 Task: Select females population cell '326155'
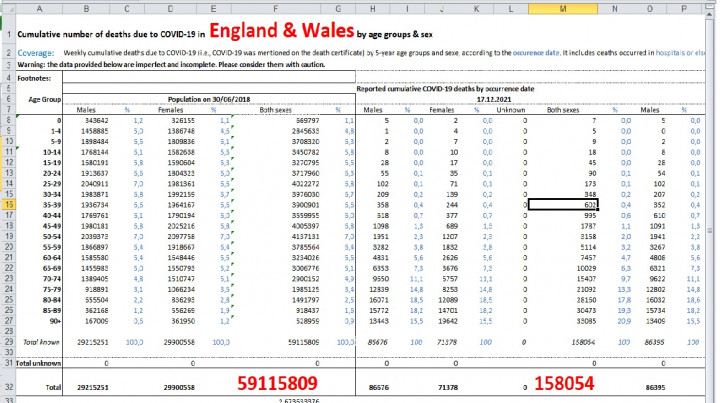coord(170,120)
